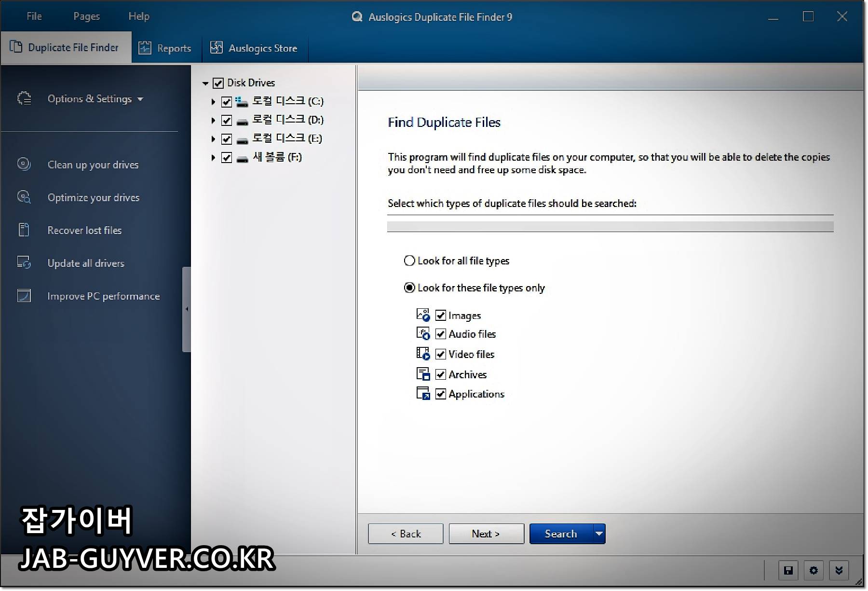Open Update all drivers
This screenshot has width=868, height=591.
(86, 263)
